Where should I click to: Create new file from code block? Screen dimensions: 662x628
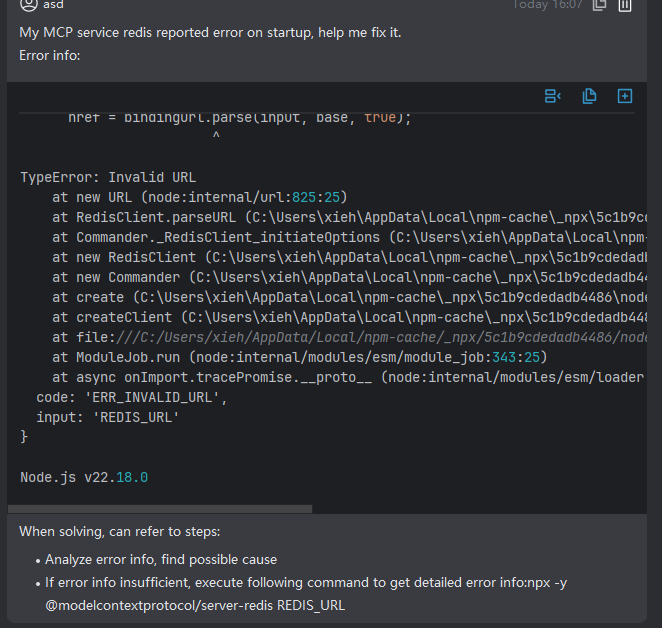click(625, 96)
